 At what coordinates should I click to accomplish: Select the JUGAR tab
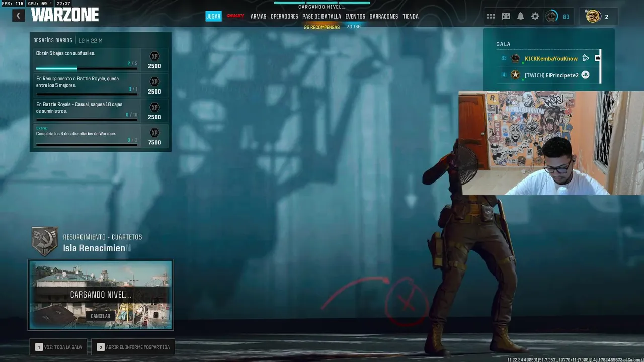click(x=213, y=16)
